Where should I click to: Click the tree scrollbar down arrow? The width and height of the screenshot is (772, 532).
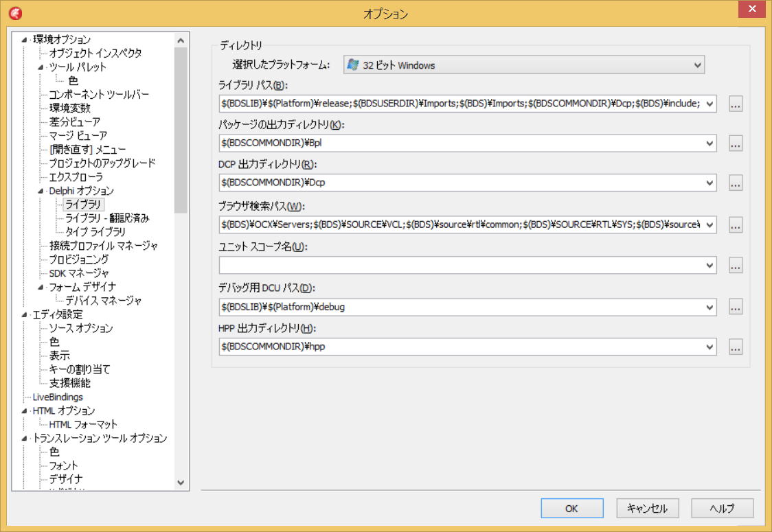tap(181, 483)
